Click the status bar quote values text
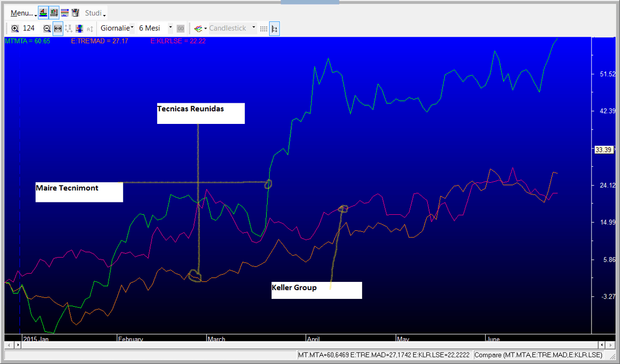The width and height of the screenshot is (620, 364). pos(384,355)
